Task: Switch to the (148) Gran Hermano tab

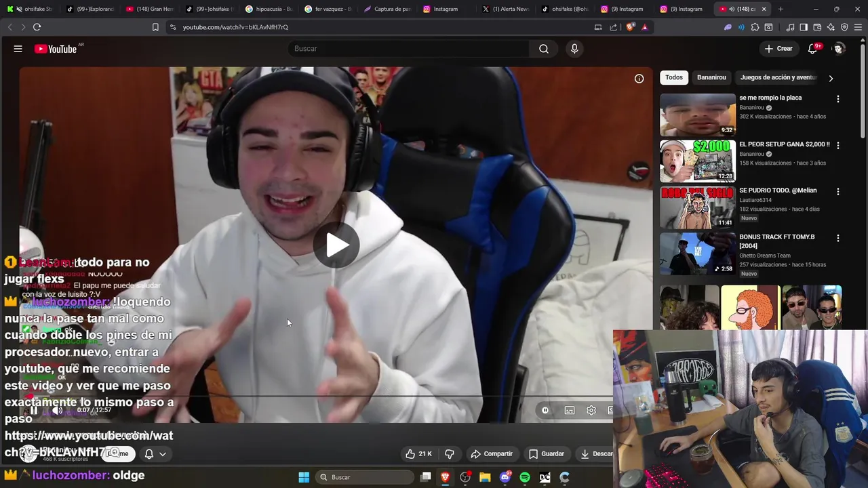Action: (x=151, y=9)
